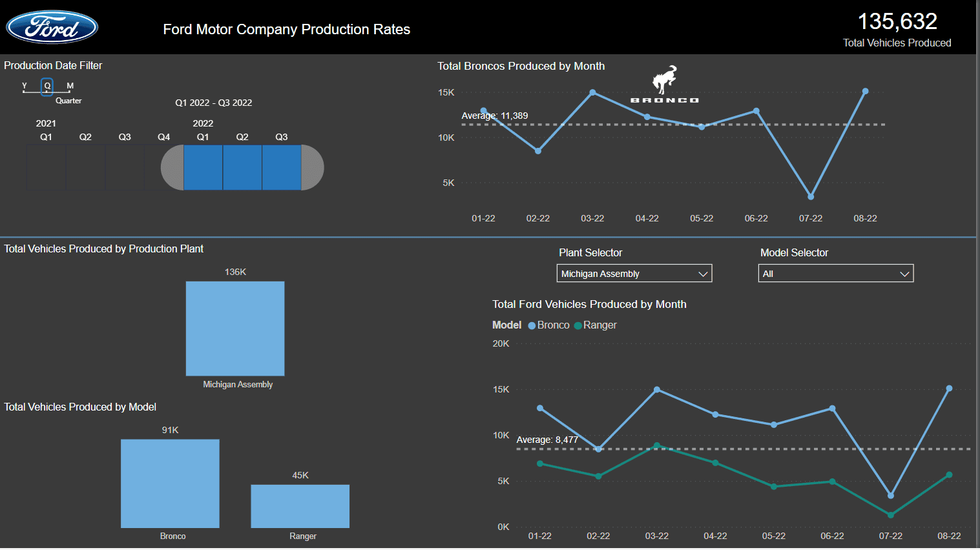Viewport: 980px width, 550px height.
Task: Select the 2021 Q1 timeline cell
Action: (46, 168)
